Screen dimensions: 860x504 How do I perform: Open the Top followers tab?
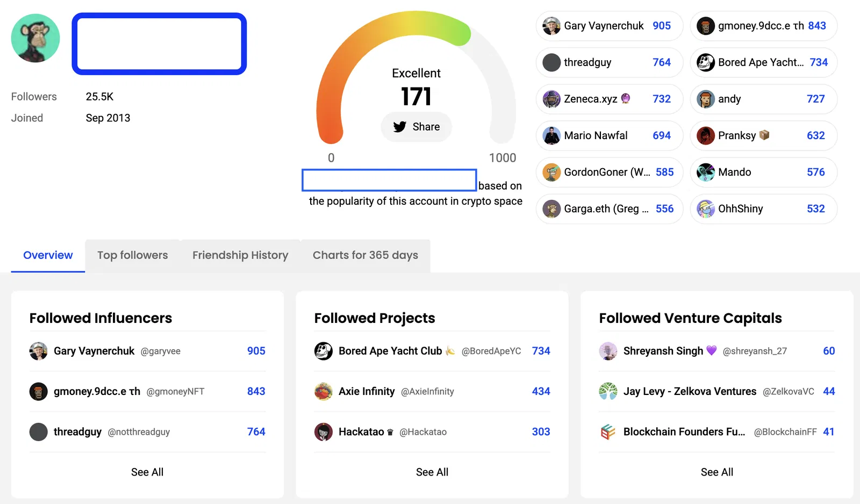(133, 255)
